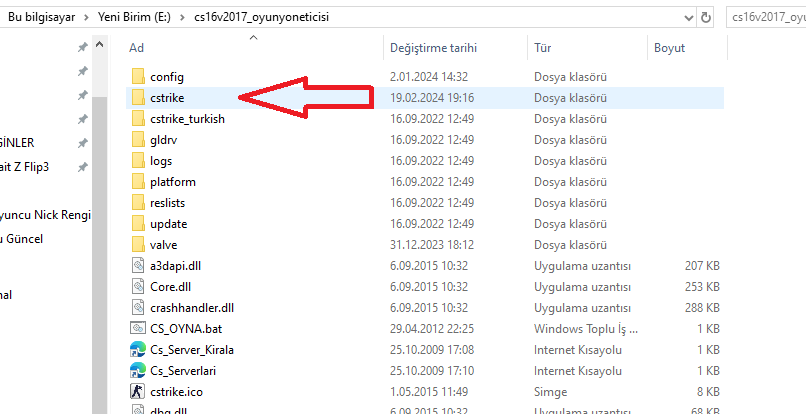The image size is (806, 414).
Task: Click date 19.02.2024 19:16 of cstrike
Action: pos(432,98)
